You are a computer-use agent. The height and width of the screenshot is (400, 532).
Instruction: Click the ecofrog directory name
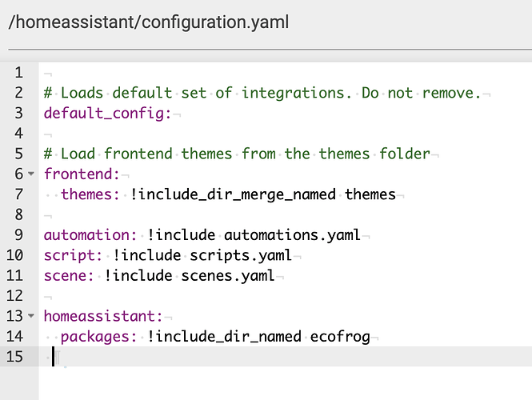point(340,337)
